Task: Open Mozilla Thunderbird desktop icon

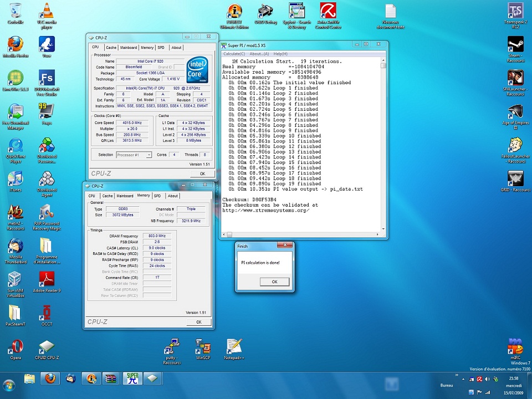Action: [x=16, y=251]
